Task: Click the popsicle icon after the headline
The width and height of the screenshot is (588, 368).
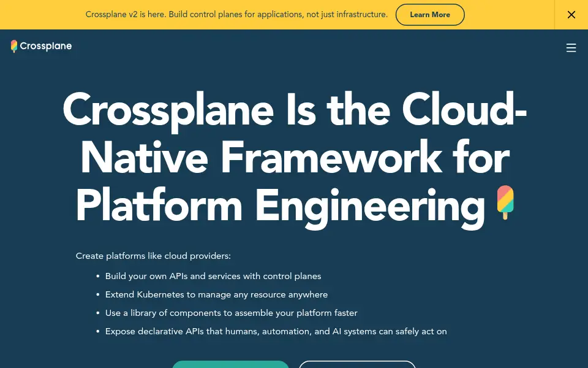Action: pyautogui.click(x=505, y=202)
